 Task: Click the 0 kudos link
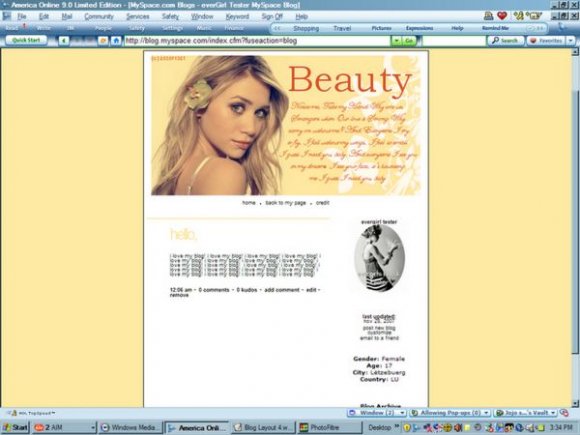tap(247, 290)
